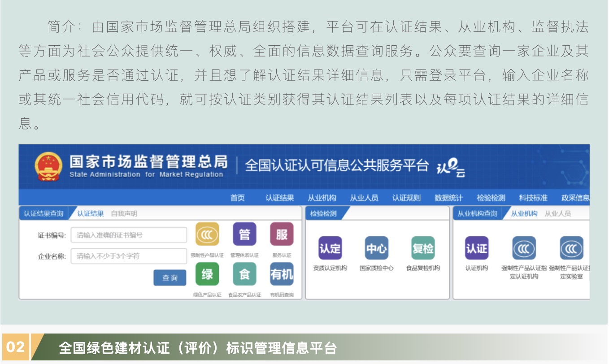Viewport: 609px width, 364px height.
Task: Open the 有机 有机码查询 icon
Action: [x=282, y=274]
